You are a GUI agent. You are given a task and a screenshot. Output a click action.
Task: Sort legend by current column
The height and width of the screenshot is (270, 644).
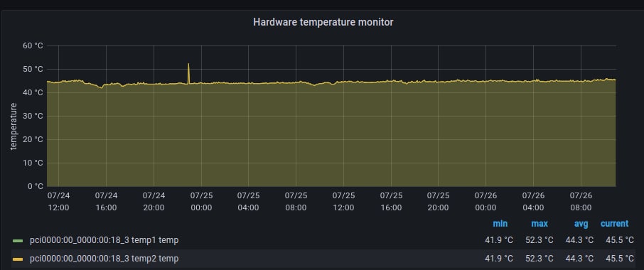(x=614, y=224)
